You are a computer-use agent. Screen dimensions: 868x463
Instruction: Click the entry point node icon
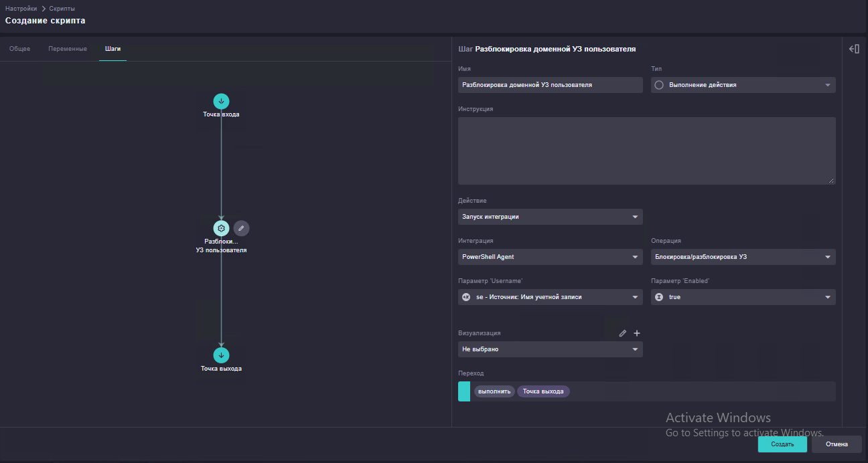[x=221, y=101]
